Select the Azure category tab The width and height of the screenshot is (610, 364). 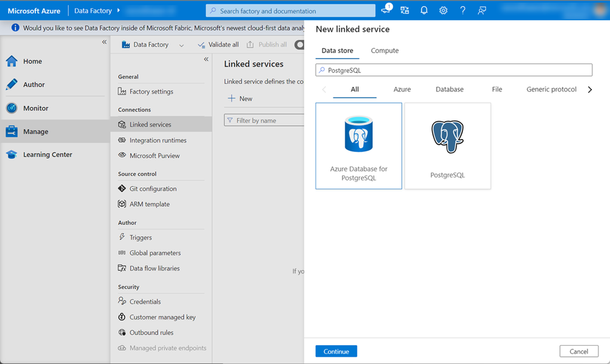[x=402, y=89]
